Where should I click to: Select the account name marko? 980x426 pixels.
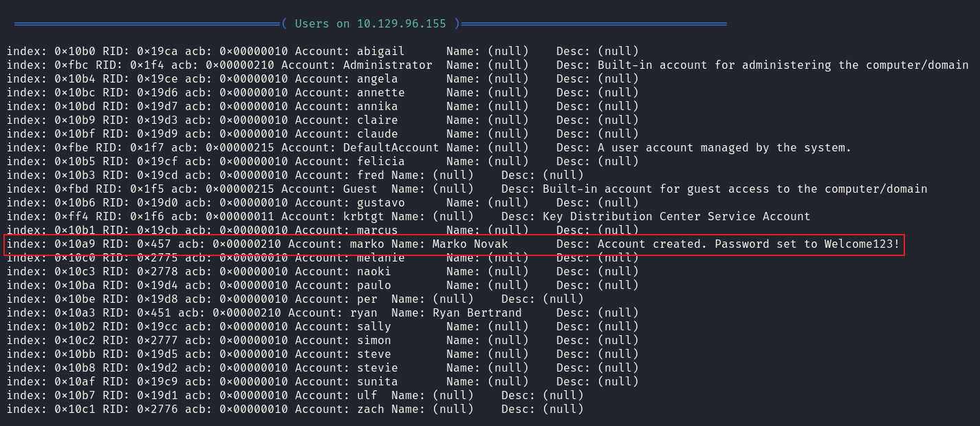367,244
